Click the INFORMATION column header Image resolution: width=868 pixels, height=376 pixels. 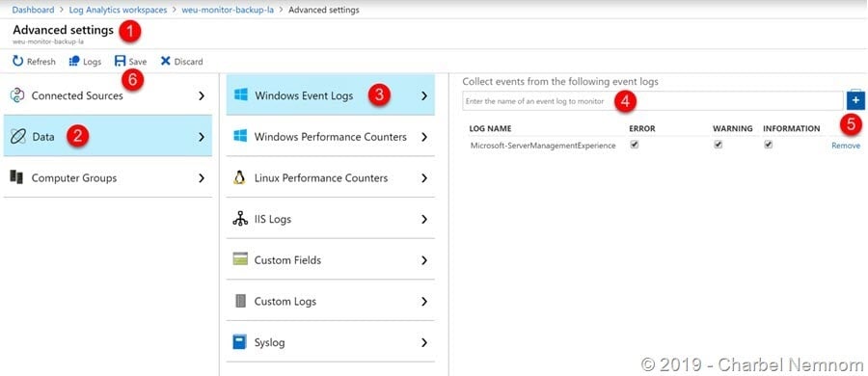[792, 128]
